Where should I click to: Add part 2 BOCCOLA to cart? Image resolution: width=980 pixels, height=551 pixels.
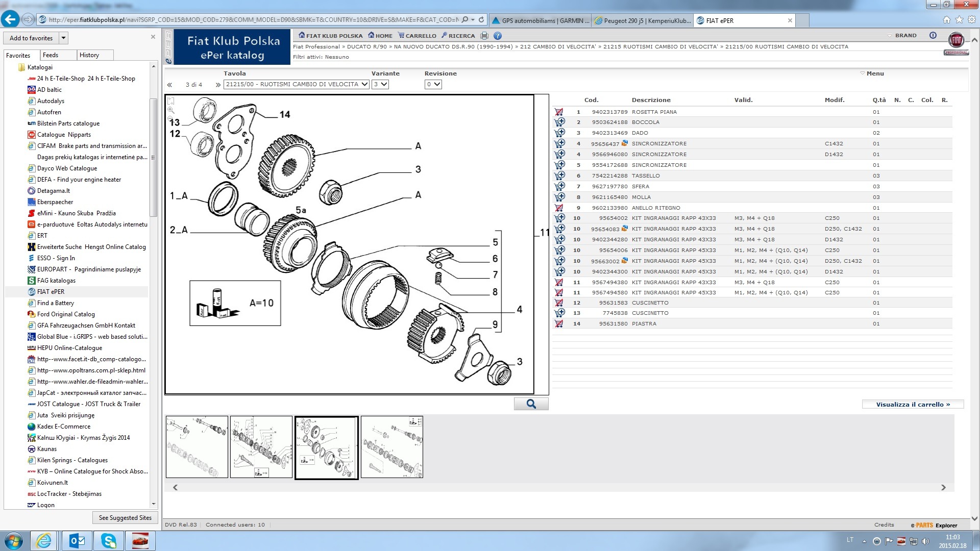click(559, 122)
